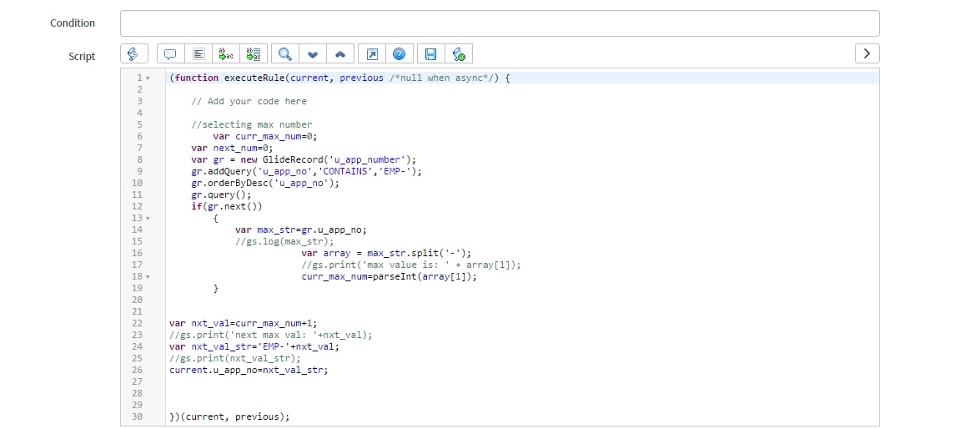Click Find Next down-chevron icon

pos(313,53)
